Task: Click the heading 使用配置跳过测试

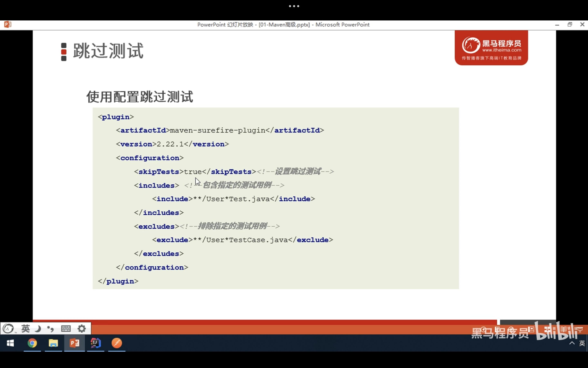Action: coord(140,97)
